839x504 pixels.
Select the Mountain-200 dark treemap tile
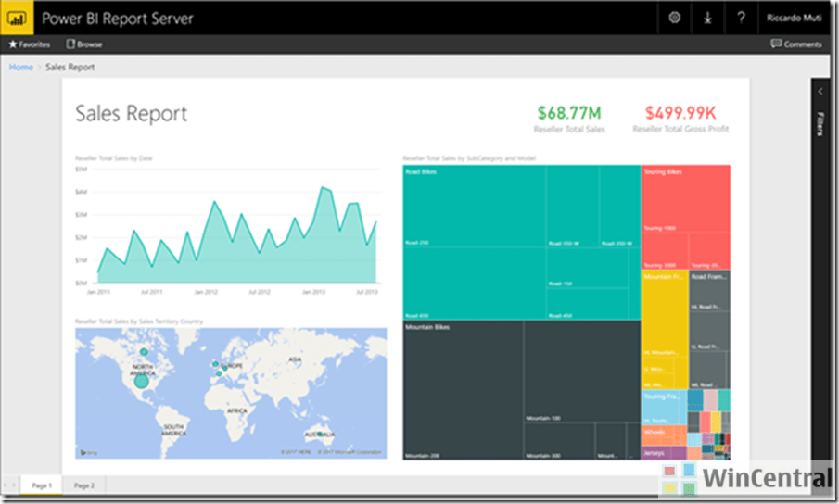[x=463, y=390]
